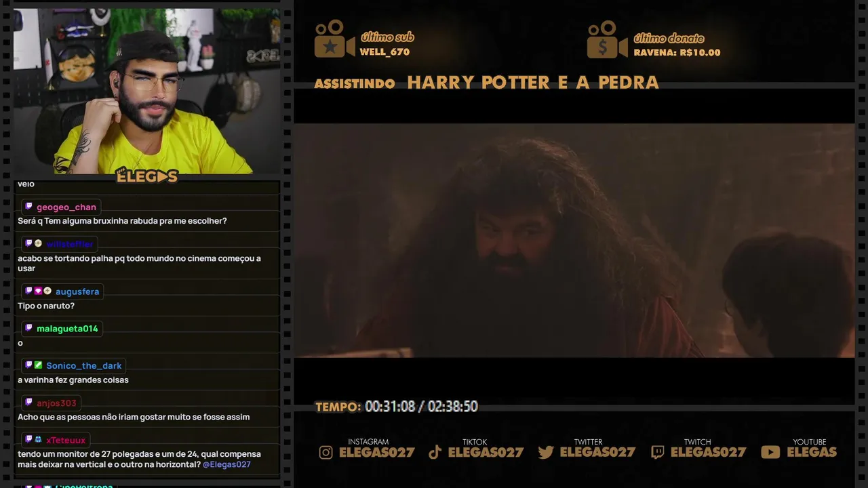Click the Twitch logo icon in footer
This screenshot has height=488, width=868.
coord(657,452)
